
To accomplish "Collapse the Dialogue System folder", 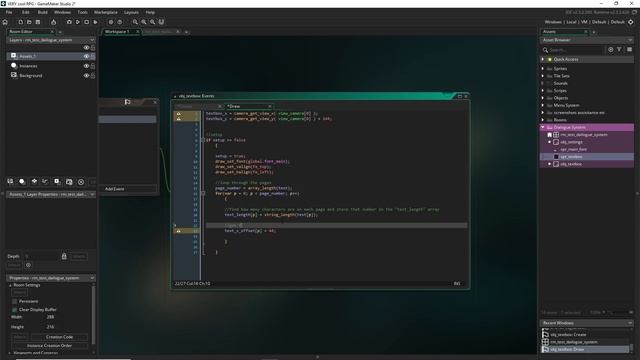I will point(543,127).
